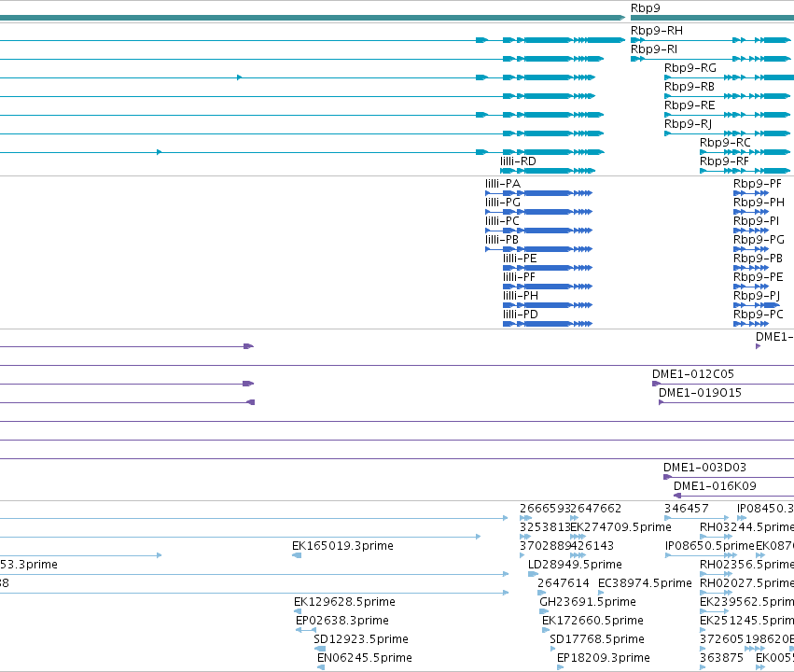Viewport: 794px width, 672px height.
Task: Open the Rbp9-RE transcript label
Action: [x=690, y=105]
